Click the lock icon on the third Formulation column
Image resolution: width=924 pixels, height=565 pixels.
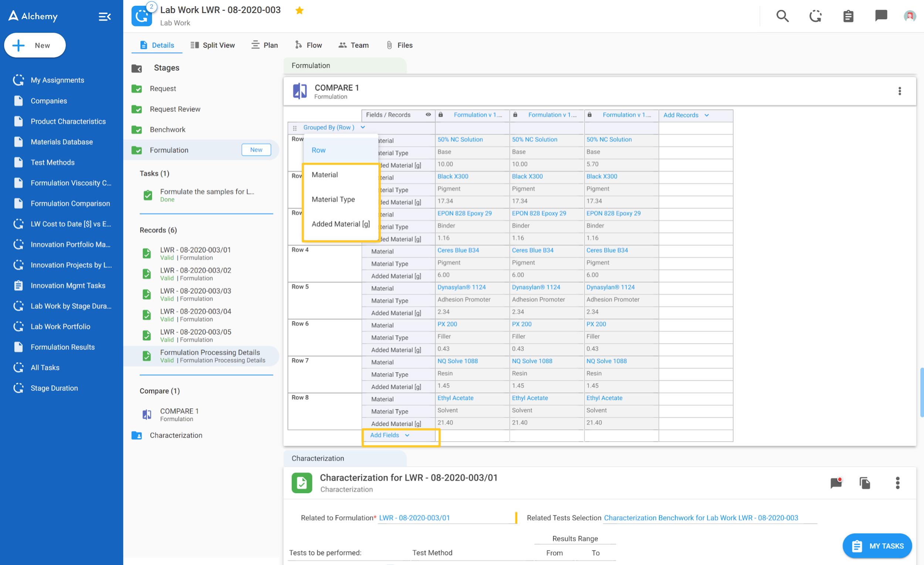coord(590,114)
